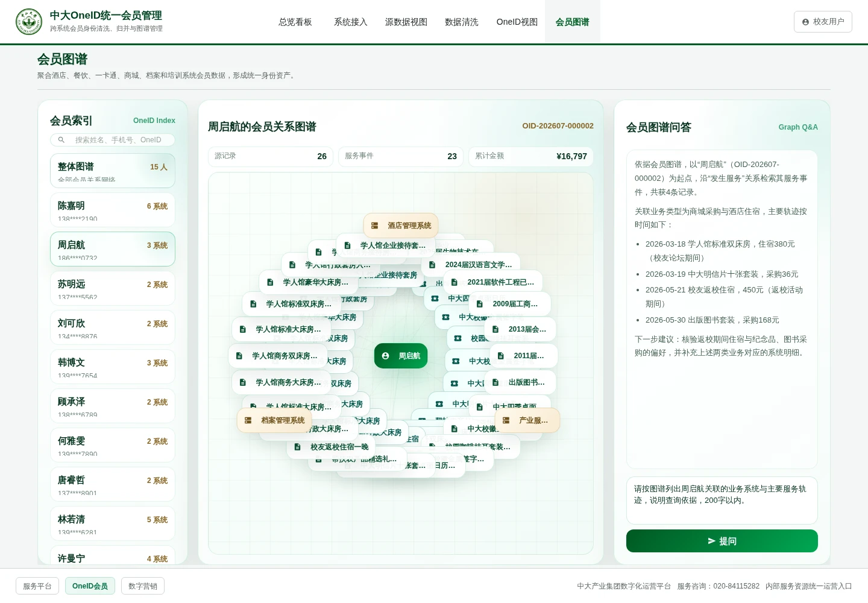This screenshot has height=603, width=868.
Task: Click the 提问 submit button
Action: (x=722, y=541)
